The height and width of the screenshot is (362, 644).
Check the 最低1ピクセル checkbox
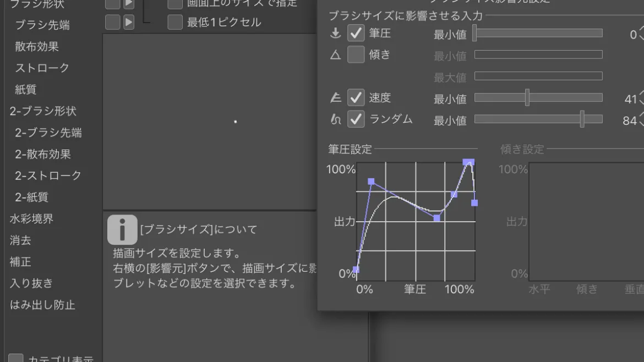(x=174, y=23)
